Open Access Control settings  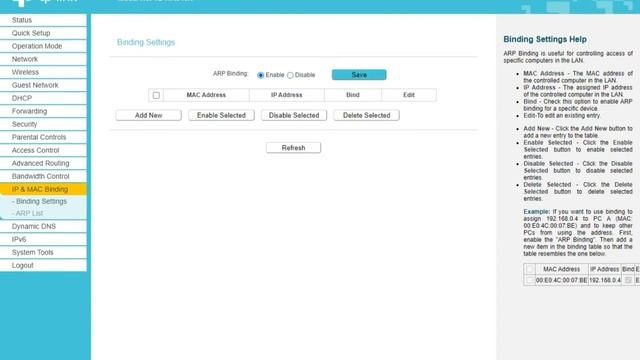click(43, 151)
